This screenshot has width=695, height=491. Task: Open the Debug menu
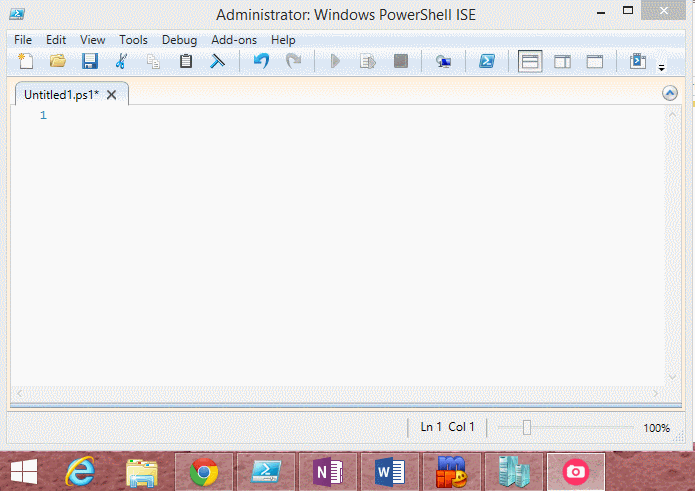coord(179,40)
